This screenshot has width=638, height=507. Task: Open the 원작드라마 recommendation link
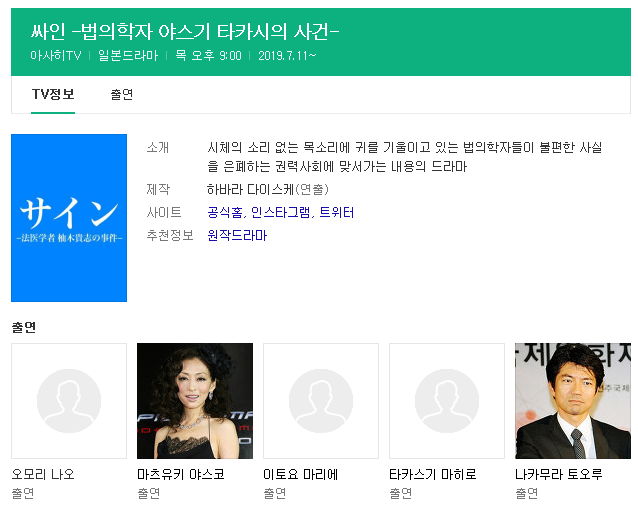pos(237,235)
